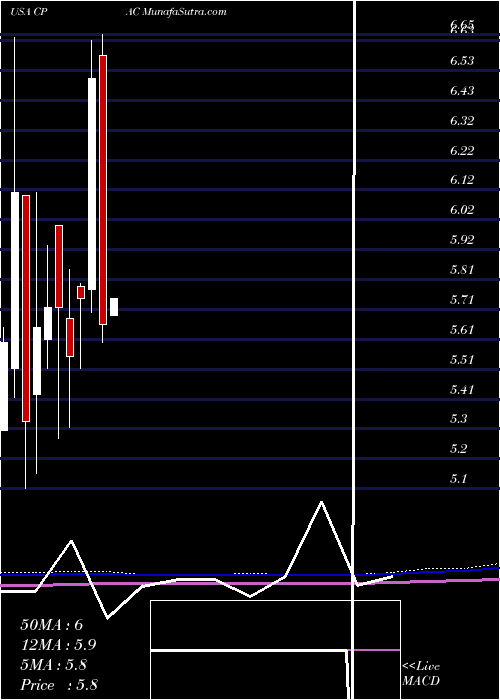Click the 5.71 price axis label

click(462, 299)
